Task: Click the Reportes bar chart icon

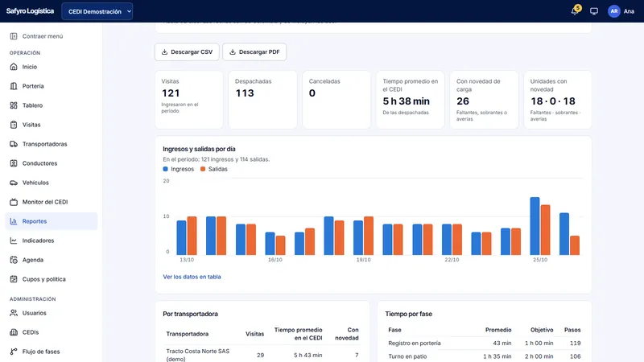Action: [14, 220]
